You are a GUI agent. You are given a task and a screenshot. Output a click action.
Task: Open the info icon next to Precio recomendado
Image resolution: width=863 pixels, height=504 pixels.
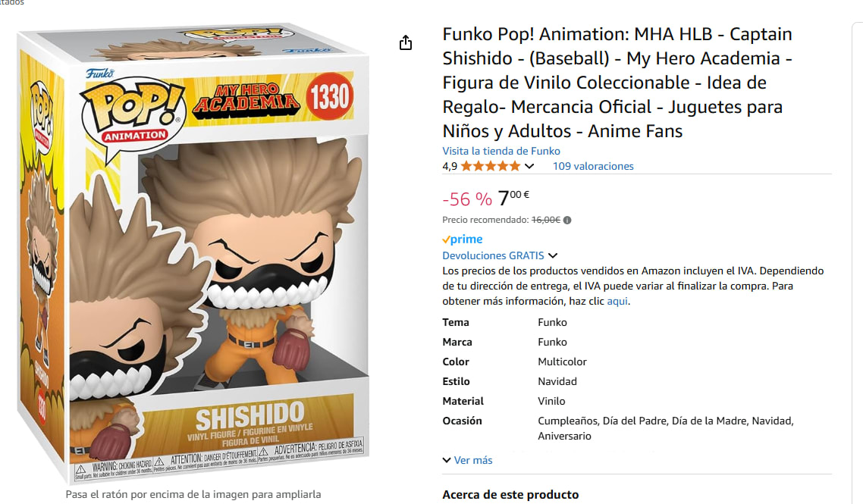(567, 220)
